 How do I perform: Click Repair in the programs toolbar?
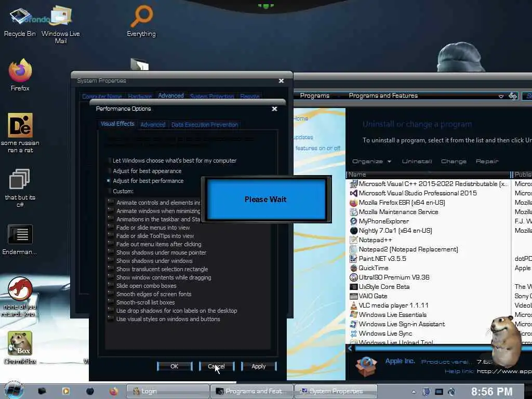point(487,162)
